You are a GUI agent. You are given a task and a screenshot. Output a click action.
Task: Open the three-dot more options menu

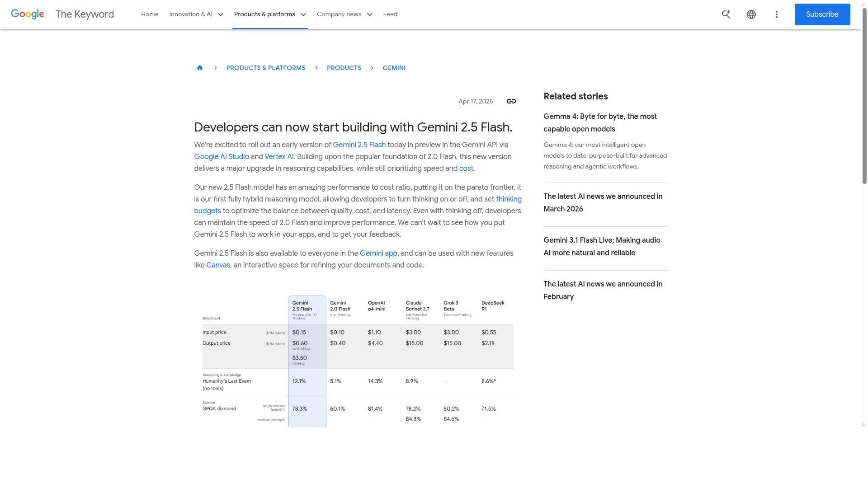pyautogui.click(x=777, y=14)
